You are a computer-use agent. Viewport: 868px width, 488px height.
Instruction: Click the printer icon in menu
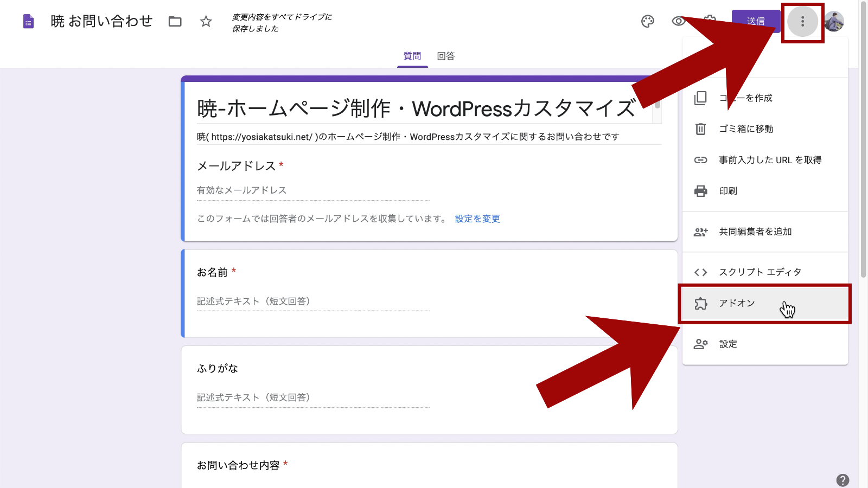click(x=701, y=191)
